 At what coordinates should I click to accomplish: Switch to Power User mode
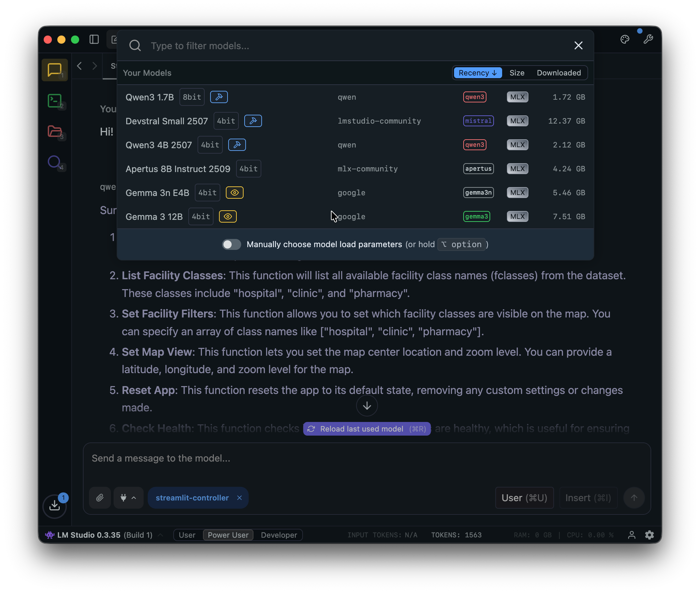click(x=228, y=535)
